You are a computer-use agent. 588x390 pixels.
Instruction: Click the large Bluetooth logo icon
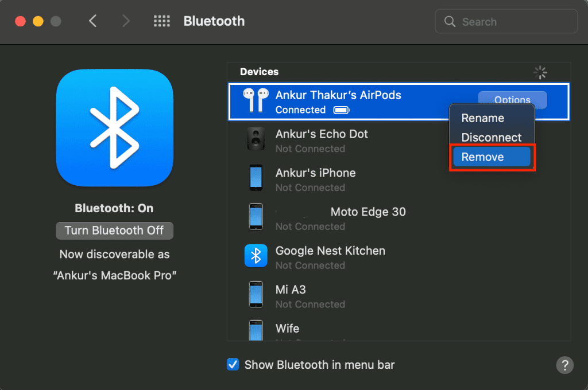tap(115, 127)
